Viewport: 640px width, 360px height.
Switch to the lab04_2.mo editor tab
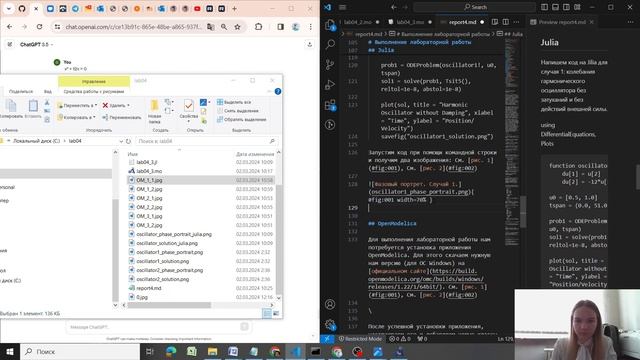tap(358, 22)
